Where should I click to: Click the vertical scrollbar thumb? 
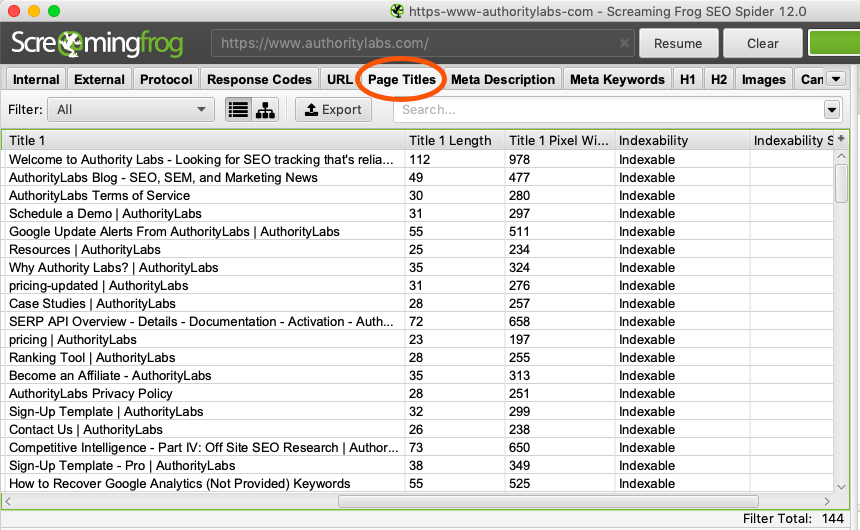pos(841,184)
